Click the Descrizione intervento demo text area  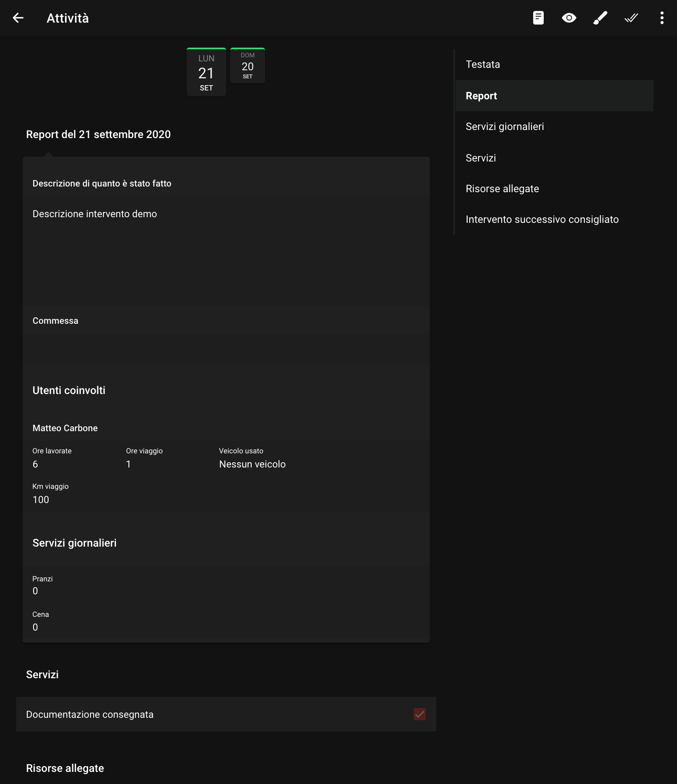pos(226,251)
